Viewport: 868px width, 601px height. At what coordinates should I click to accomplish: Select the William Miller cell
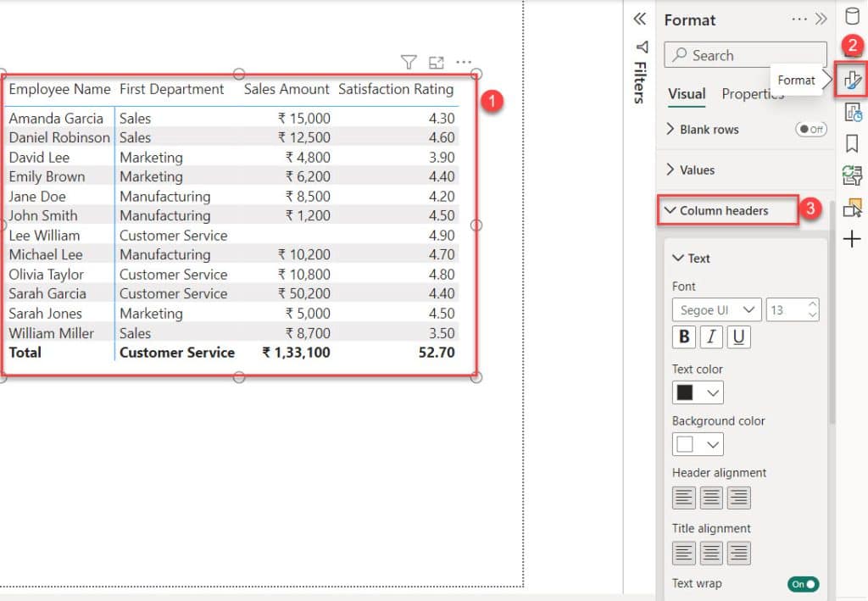(x=51, y=333)
